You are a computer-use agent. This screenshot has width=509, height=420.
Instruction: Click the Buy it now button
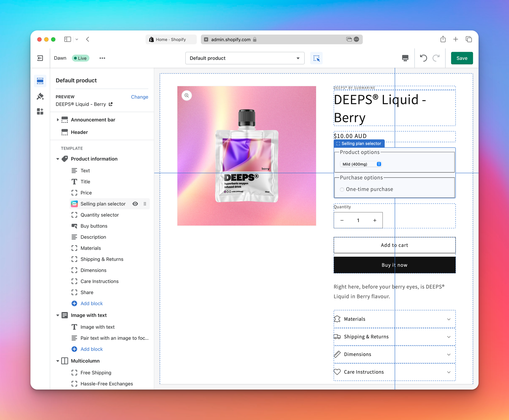394,265
